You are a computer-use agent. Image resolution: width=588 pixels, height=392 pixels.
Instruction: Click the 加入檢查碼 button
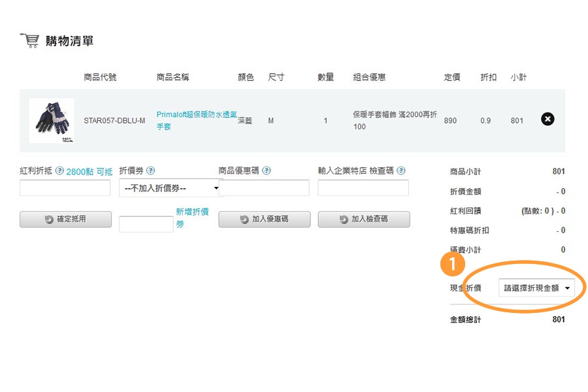[364, 219]
